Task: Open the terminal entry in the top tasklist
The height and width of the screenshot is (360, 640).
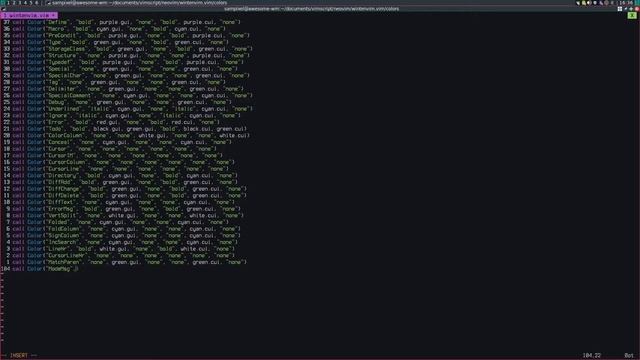Action: click(137, 2)
